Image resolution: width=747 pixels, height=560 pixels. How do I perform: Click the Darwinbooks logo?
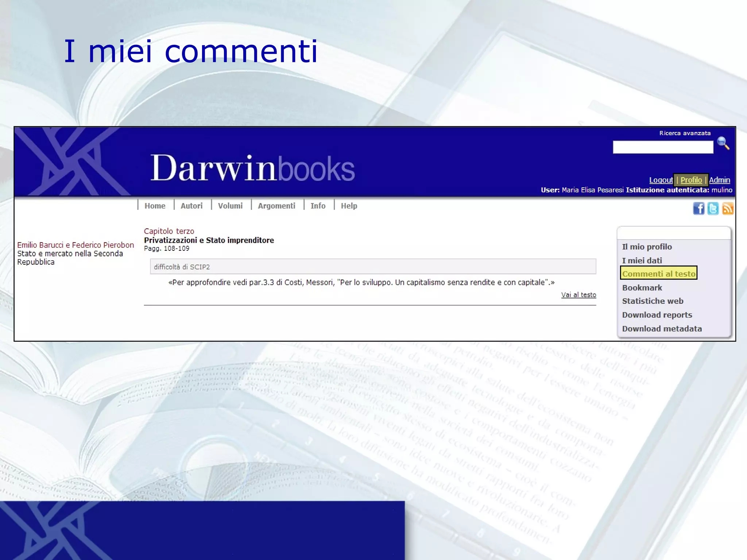(252, 168)
